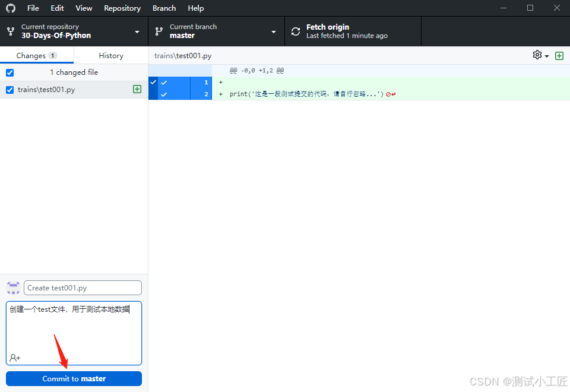
Task: Expand the Current repository dropdown
Action: (137, 31)
